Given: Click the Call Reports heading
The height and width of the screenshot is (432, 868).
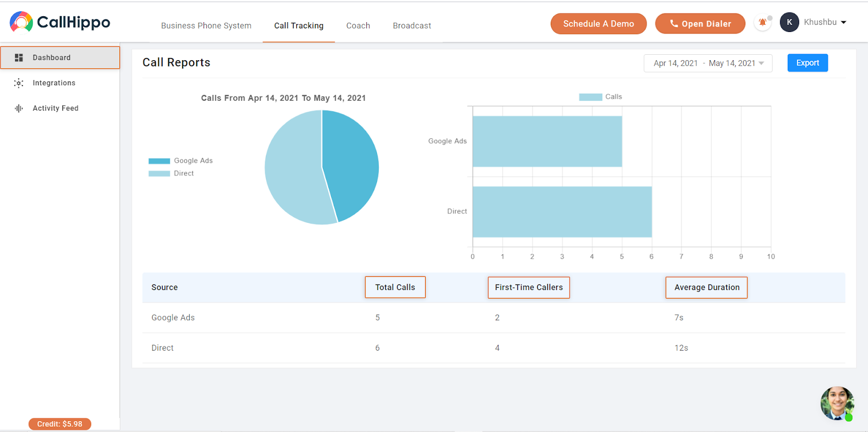Looking at the screenshot, I should pos(176,62).
